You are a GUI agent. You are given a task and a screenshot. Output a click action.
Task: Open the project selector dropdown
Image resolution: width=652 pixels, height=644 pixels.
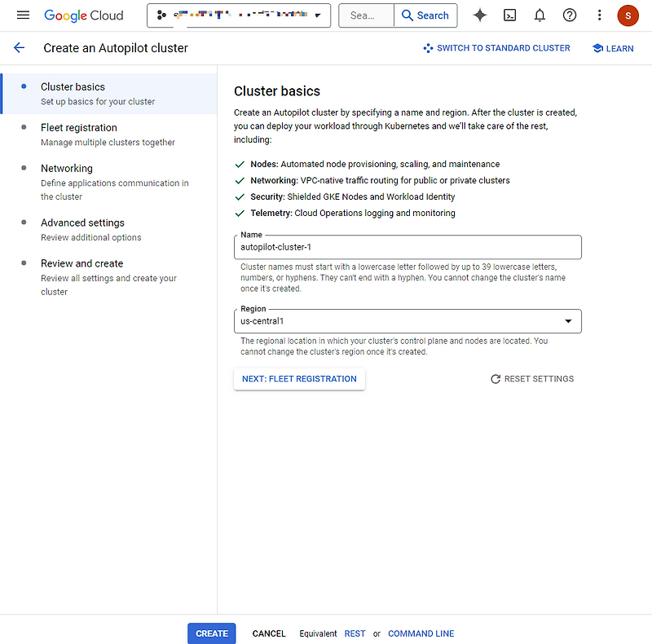pyautogui.click(x=238, y=15)
